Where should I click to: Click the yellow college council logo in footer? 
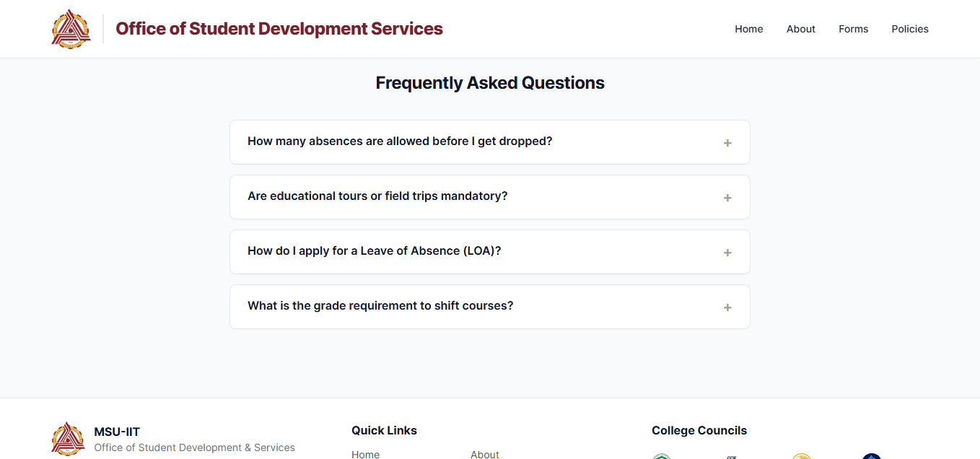tap(801, 456)
